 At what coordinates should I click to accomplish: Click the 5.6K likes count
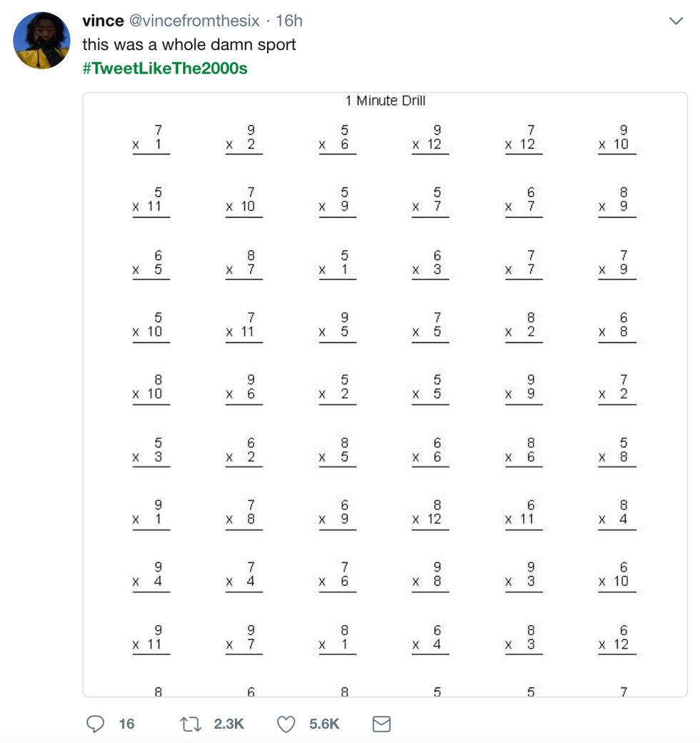(x=324, y=724)
